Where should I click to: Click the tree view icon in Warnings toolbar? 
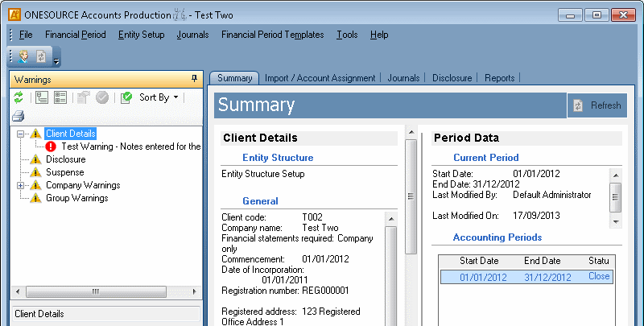pos(42,97)
